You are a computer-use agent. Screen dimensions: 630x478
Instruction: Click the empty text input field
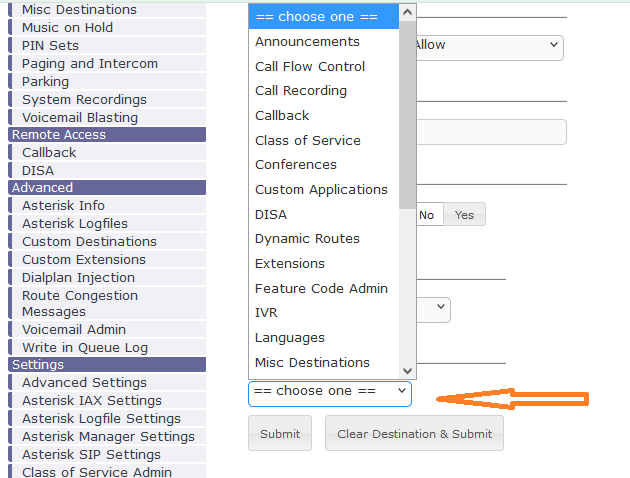point(491,132)
